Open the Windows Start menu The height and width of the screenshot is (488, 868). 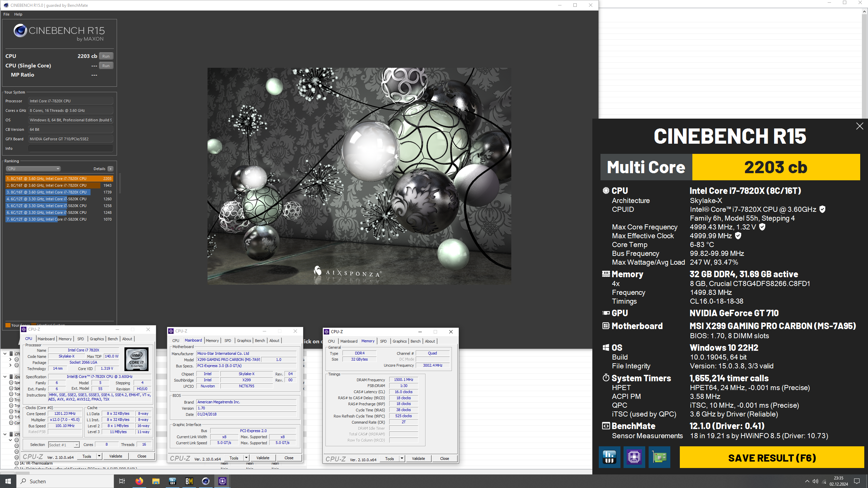8,481
